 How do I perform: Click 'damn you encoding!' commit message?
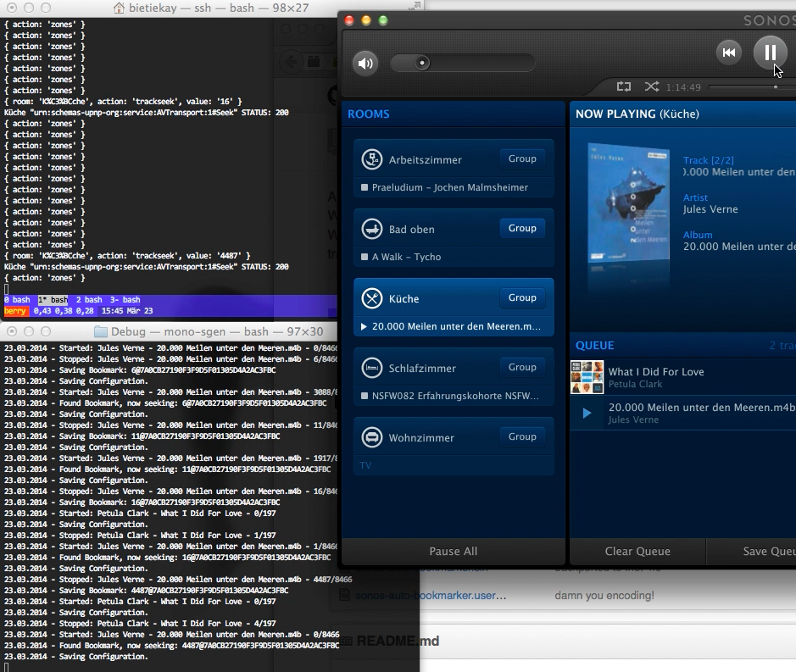tap(604, 596)
